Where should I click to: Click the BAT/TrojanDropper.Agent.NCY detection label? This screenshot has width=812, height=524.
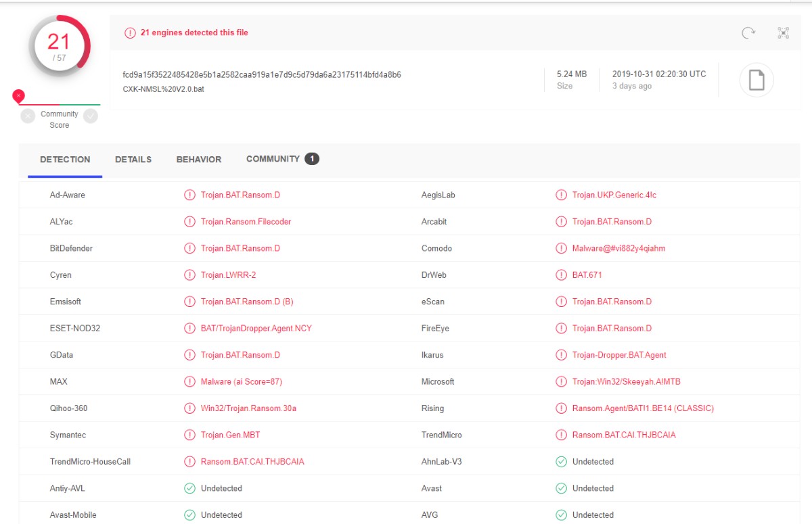click(256, 329)
